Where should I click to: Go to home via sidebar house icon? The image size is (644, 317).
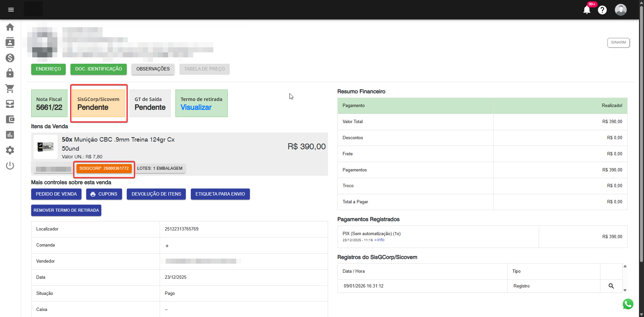point(10,27)
